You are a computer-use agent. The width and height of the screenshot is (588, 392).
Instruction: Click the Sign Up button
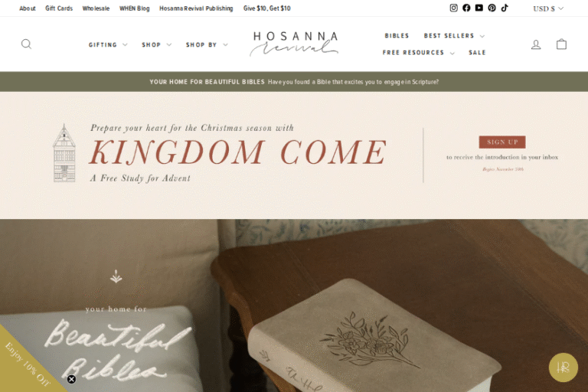pyautogui.click(x=502, y=142)
